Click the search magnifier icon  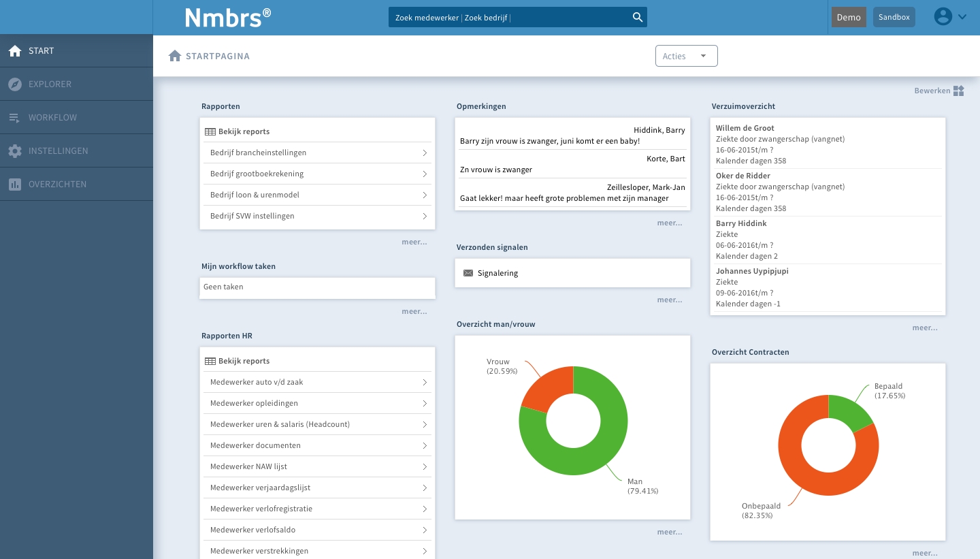(x=638, y=18)
